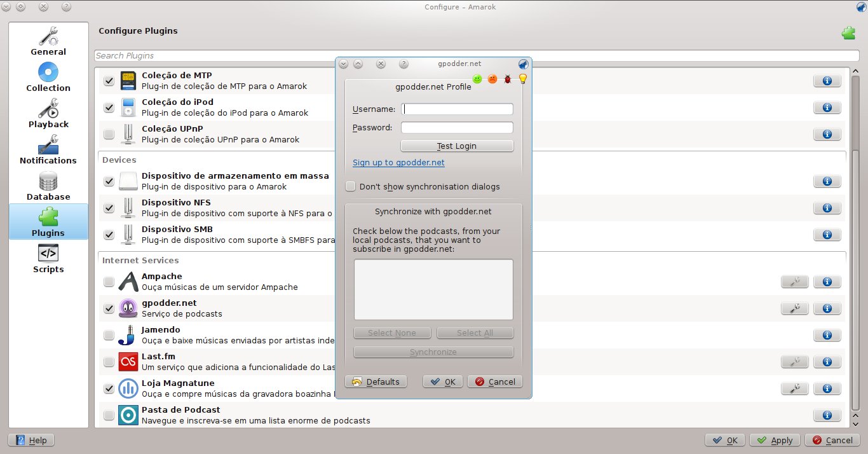The height and width of the screenshot is (454, 868).
Task: Open gpodder.net configuration wrench button
Action: (x=794, y=308)
